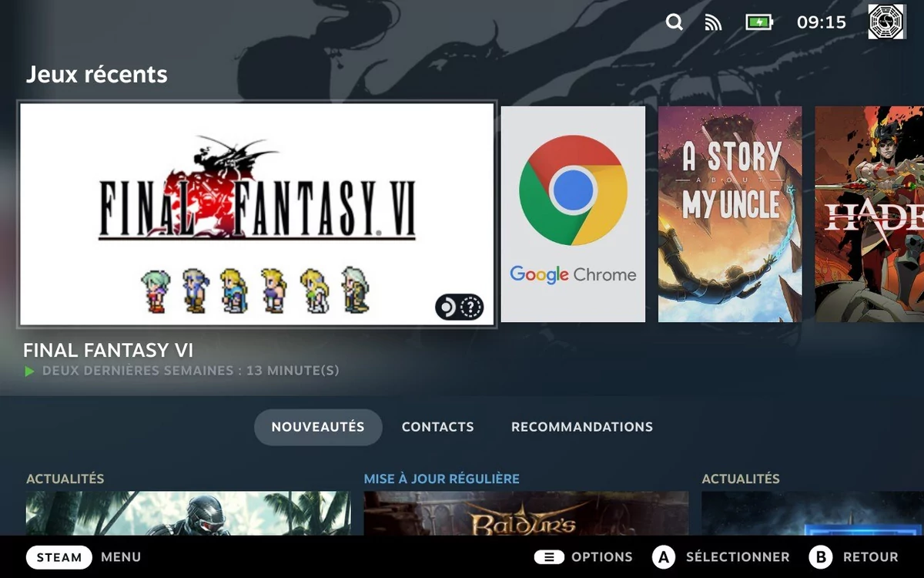Switch to the Recommandations tab
The image size is (924, 578).
pyautogui.click(x=582, y=427)
